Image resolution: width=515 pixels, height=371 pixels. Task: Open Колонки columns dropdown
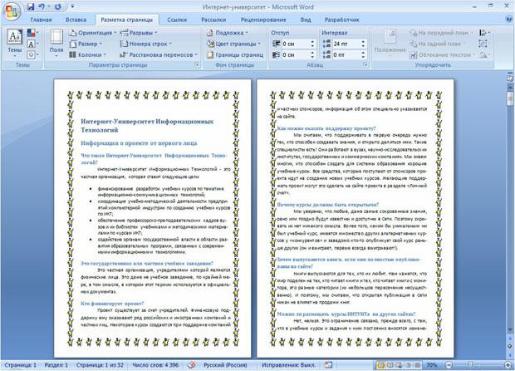click(x=88, y=54)
